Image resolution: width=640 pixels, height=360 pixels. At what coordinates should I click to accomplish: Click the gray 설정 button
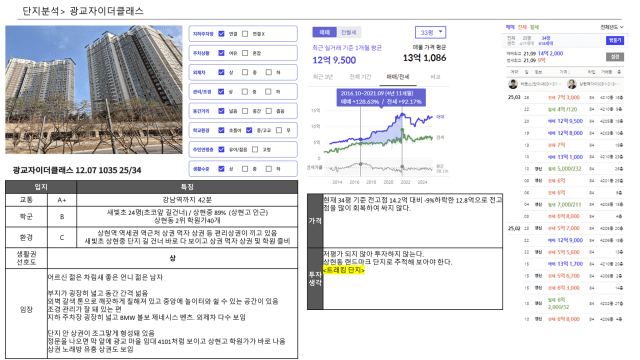tap(615, 57)
